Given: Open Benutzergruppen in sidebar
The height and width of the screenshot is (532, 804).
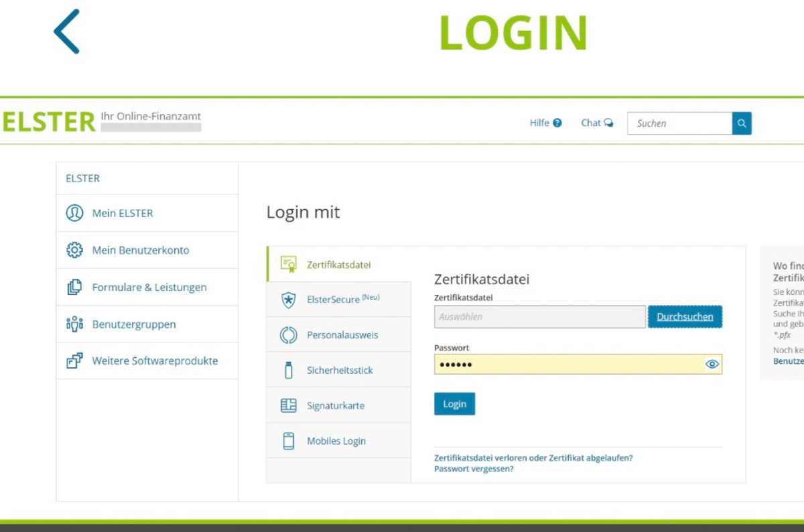Looking at the screenshot, I should point(147,324).
